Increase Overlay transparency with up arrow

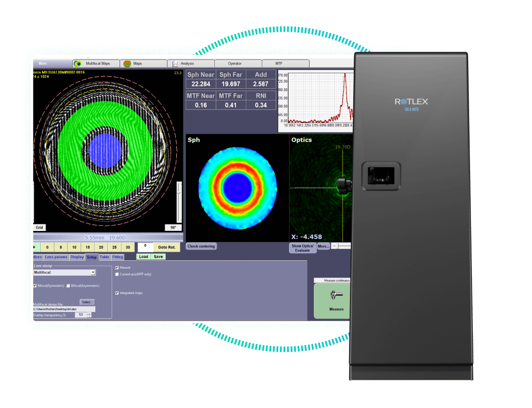(90, 313)
